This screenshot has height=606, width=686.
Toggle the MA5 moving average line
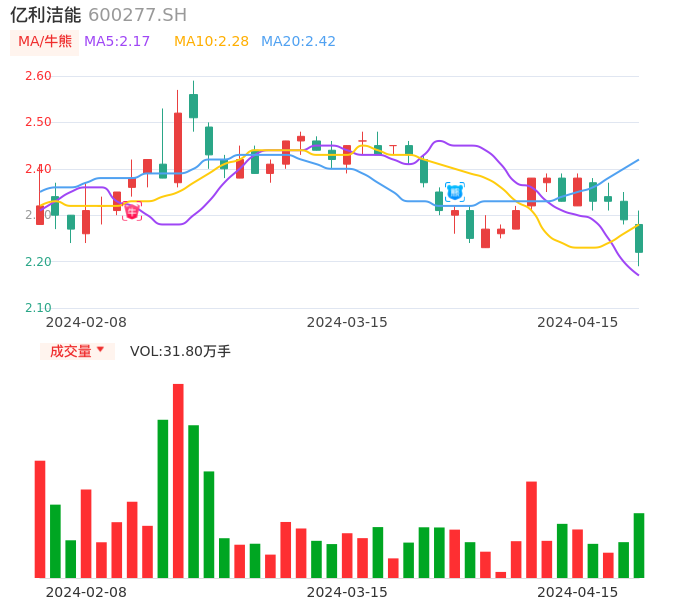[x=117, y=42]
